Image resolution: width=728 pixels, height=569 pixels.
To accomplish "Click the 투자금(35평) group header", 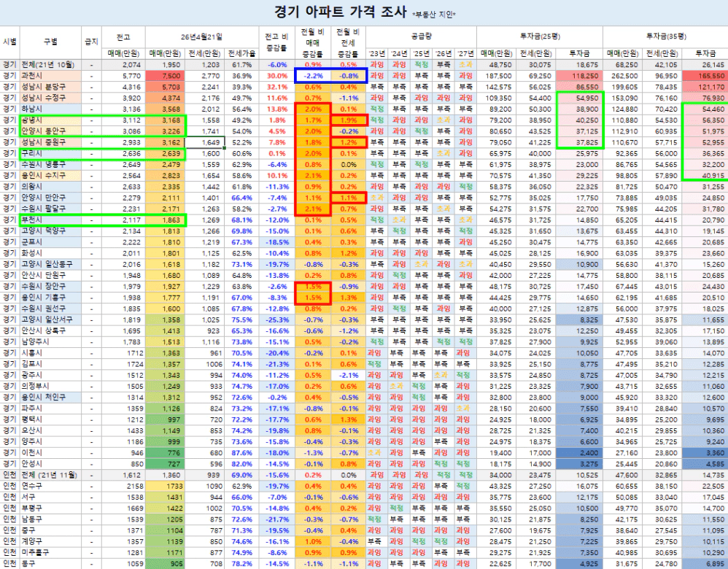I will point(666,36).
